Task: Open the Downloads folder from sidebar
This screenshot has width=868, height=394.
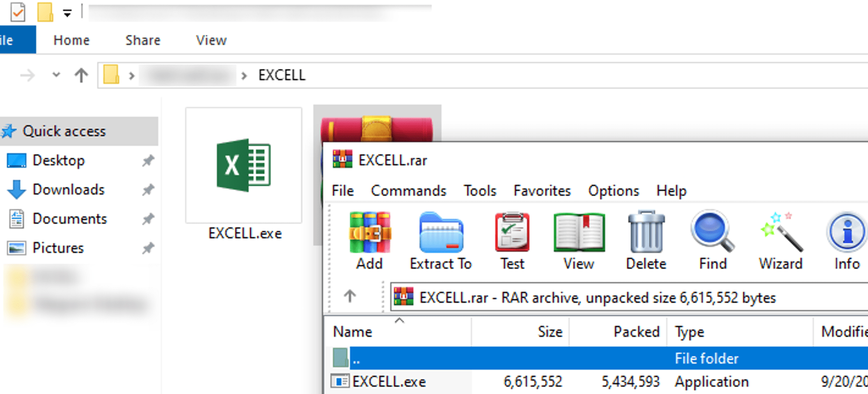Action: 69,189
